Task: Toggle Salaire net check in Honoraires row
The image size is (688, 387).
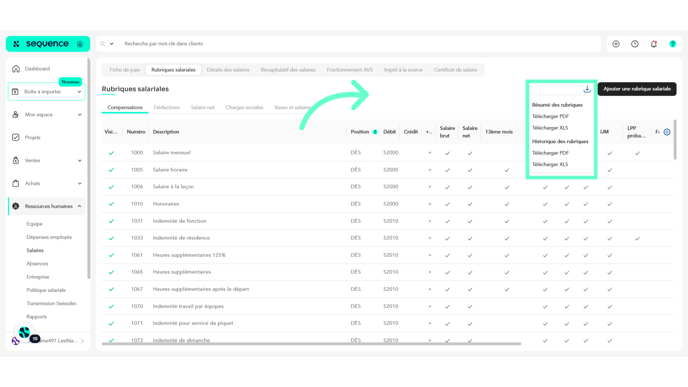Action: 470,204
